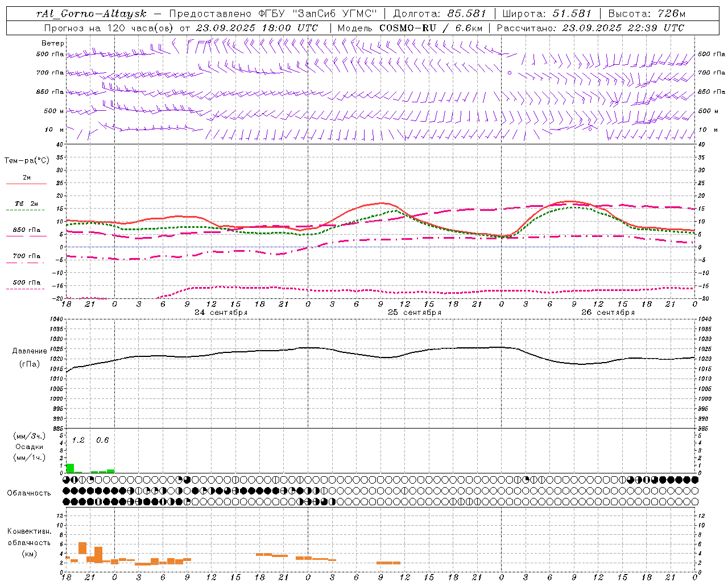Click the date label 25 сентября

(415, 313)
